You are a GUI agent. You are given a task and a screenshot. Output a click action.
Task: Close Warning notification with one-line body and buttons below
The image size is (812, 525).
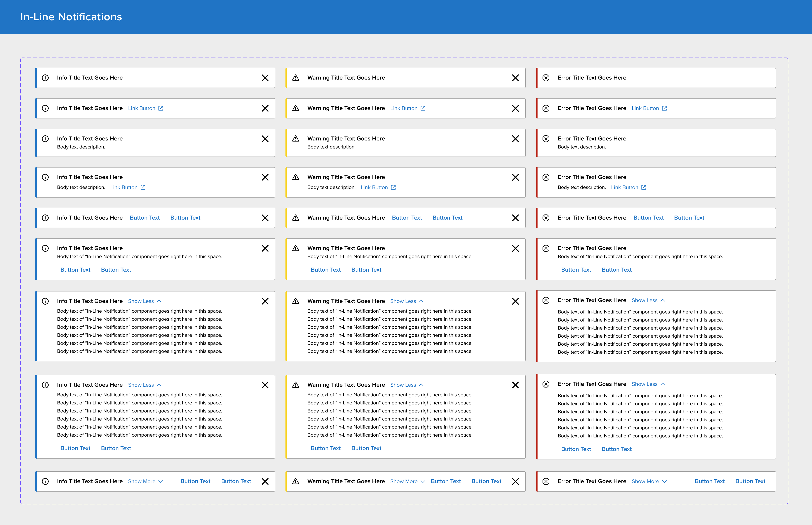(515, 248)
